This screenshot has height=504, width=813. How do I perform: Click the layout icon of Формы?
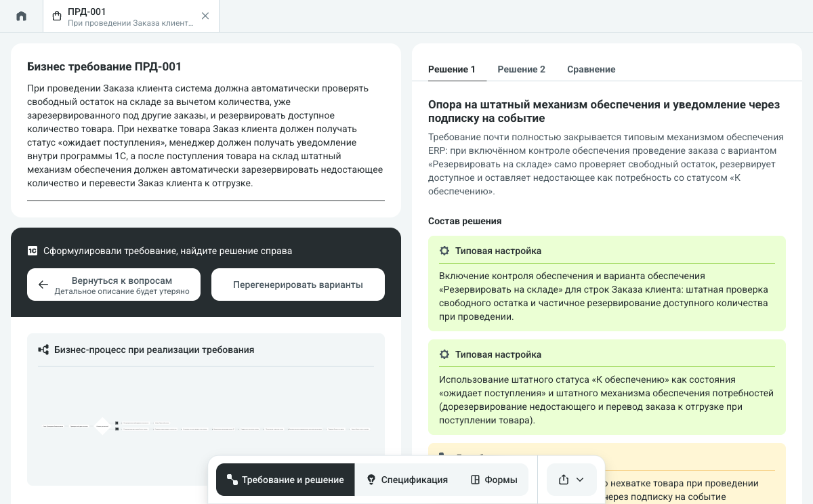(476, 480)
